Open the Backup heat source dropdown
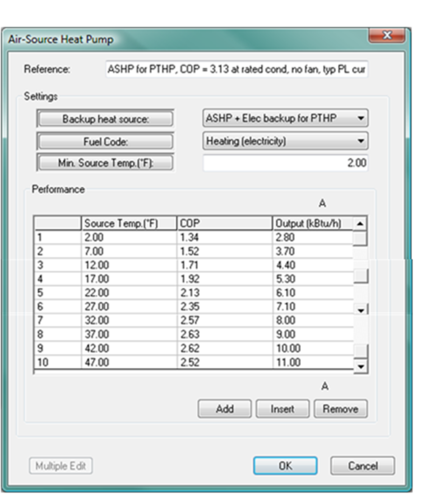The height and width of the screenshot is (494, 447). [285, 118]
